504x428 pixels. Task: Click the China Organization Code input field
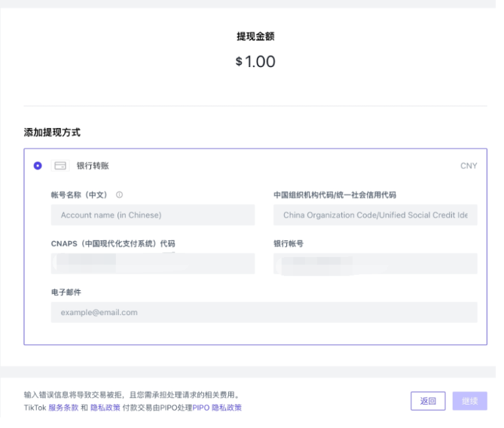coord(374,216)
